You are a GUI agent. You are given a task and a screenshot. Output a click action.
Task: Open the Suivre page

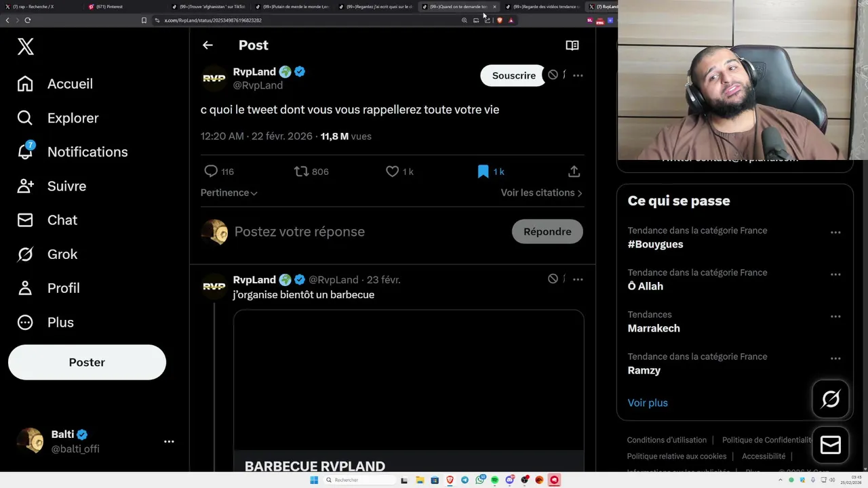click(51, 186)
